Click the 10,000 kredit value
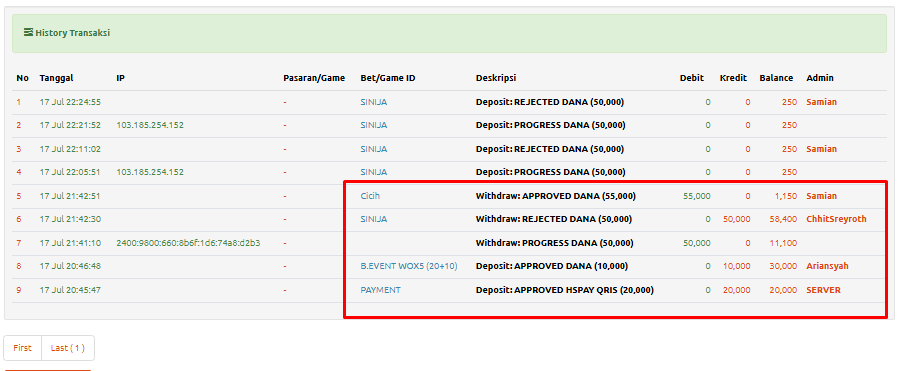The width and height of the screenshot is (901, 371). pos(737,266)
